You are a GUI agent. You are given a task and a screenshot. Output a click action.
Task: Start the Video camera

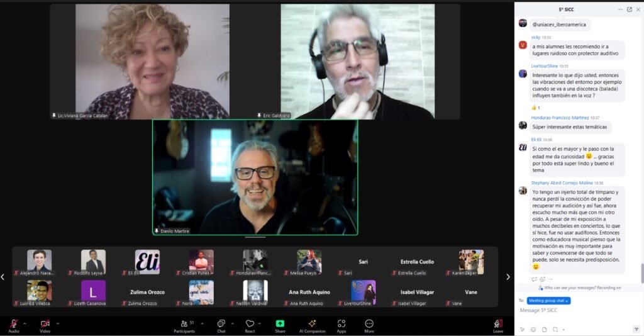[x=45, y=326]
